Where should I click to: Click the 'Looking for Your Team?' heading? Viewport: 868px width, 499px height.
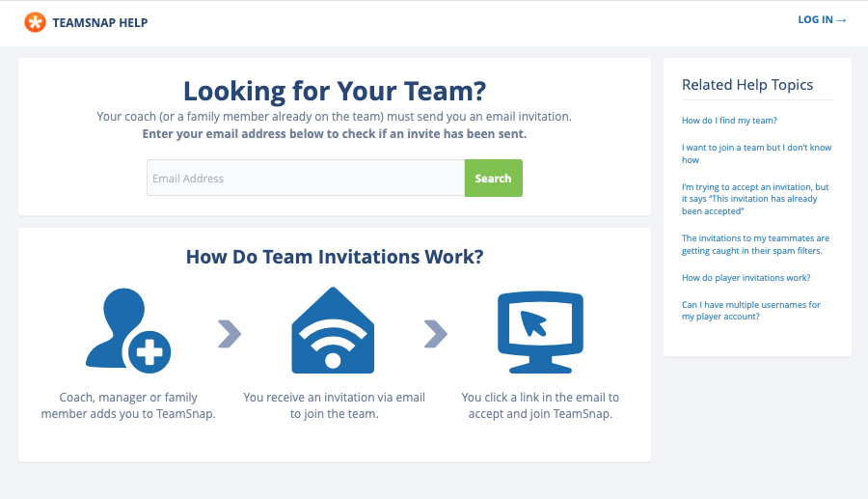[335, 91]
